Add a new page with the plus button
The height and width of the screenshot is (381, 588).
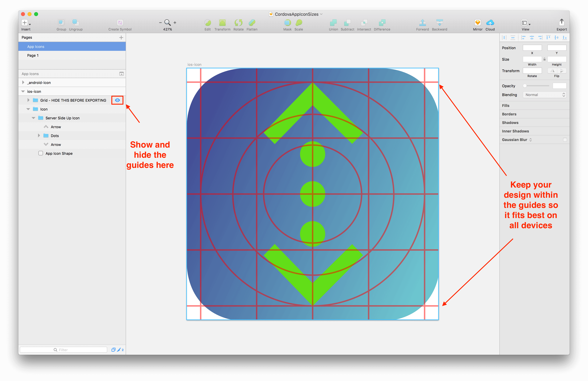[121, 37]
